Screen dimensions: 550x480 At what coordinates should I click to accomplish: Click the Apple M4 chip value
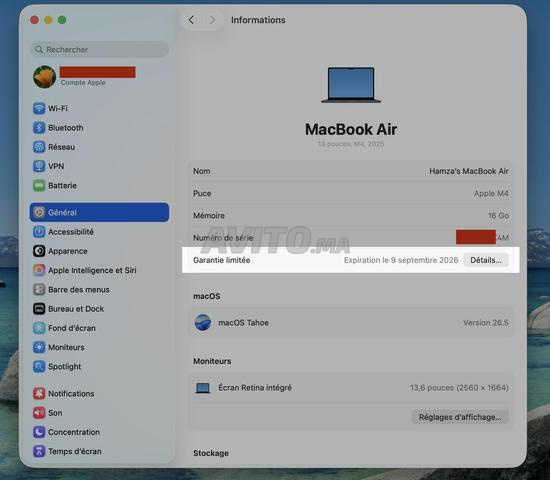[491, 193]
